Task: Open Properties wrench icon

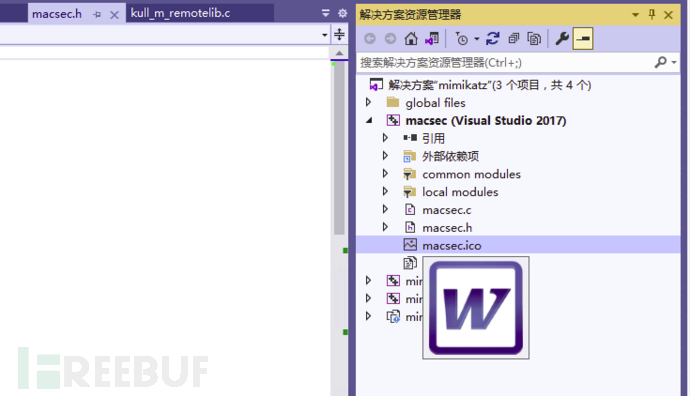Action: point(562,39)
